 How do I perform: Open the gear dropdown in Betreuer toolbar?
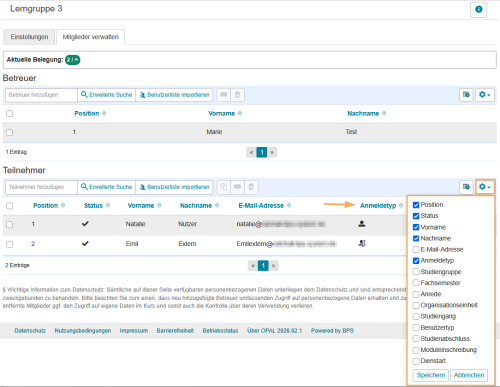point(485,95)
